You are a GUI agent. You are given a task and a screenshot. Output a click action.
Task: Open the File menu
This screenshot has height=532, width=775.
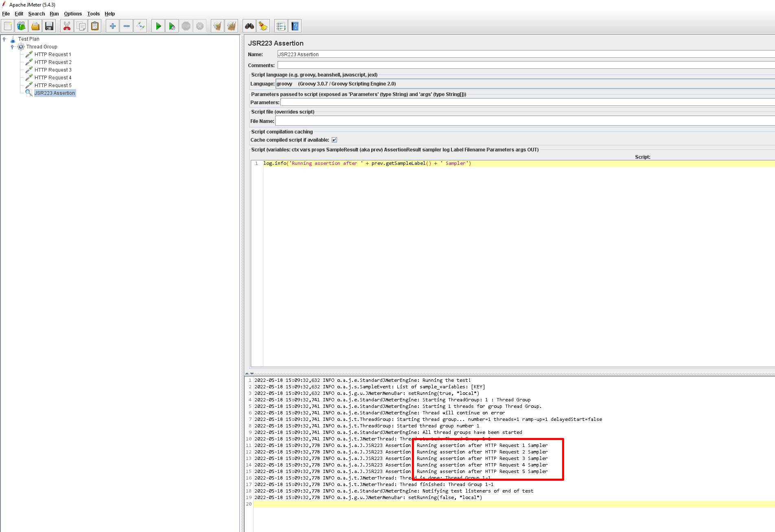[6, 14]
